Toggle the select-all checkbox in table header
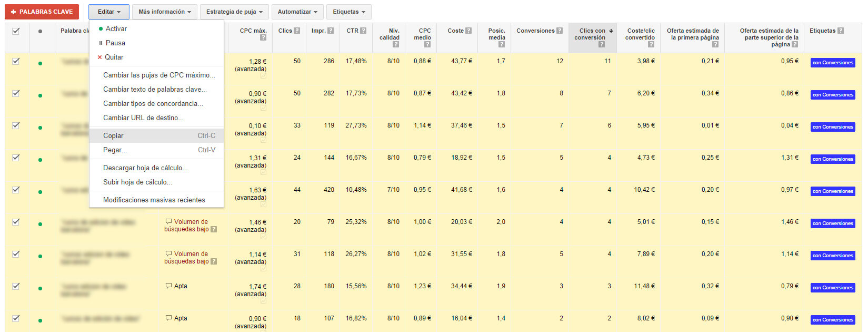 point(16,31)
